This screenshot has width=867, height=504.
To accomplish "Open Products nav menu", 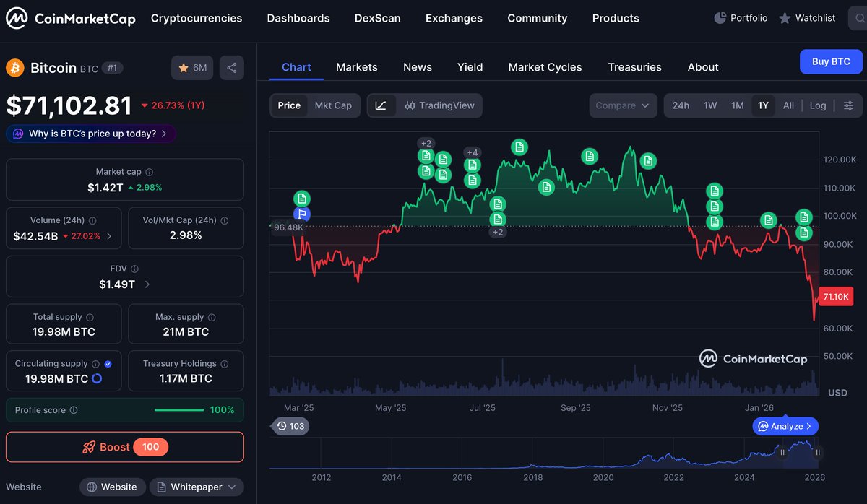I will 616,19.
